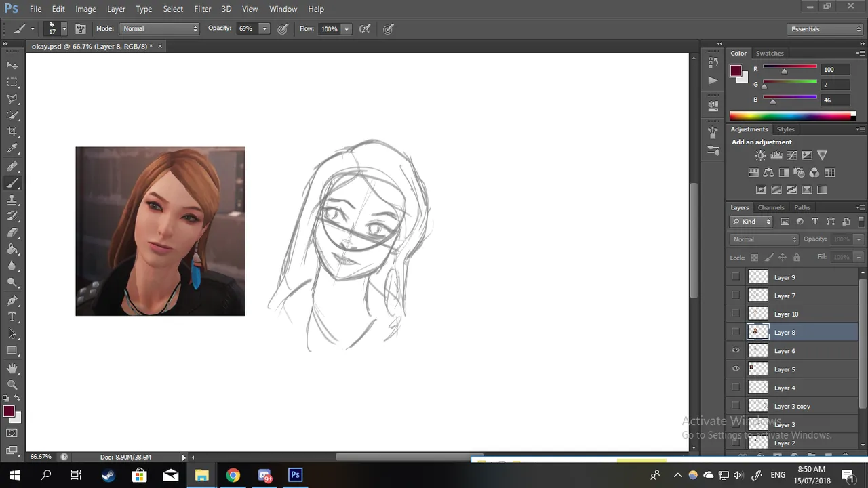Switch to the Paths tab
The image size is (868, 488).
pos(802,207)
